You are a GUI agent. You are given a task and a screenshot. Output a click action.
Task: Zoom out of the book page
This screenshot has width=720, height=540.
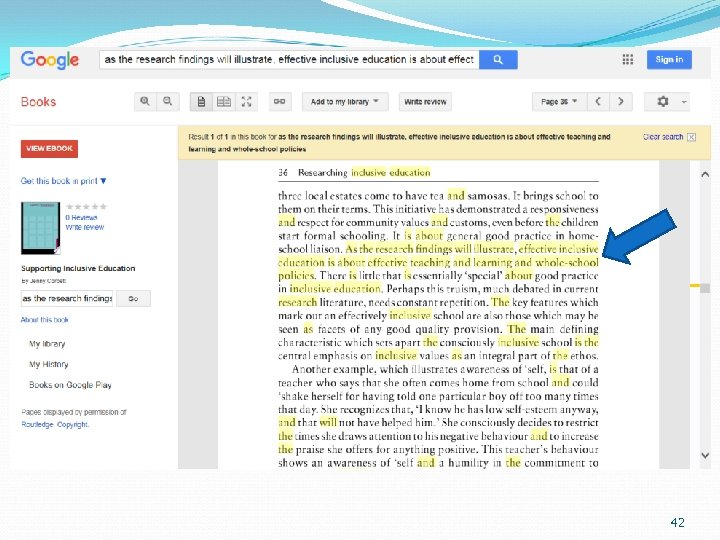tap(168, 101)
